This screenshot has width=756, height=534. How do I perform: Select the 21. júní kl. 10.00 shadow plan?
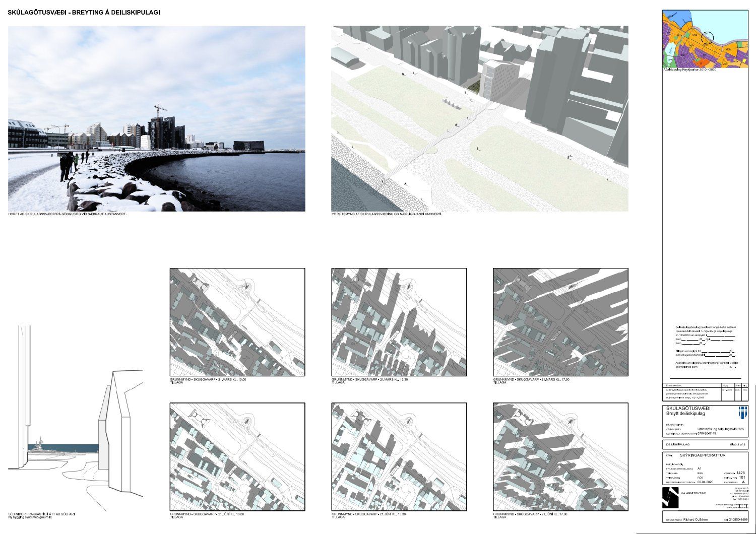pyautogui.click(x=237, y=456)
